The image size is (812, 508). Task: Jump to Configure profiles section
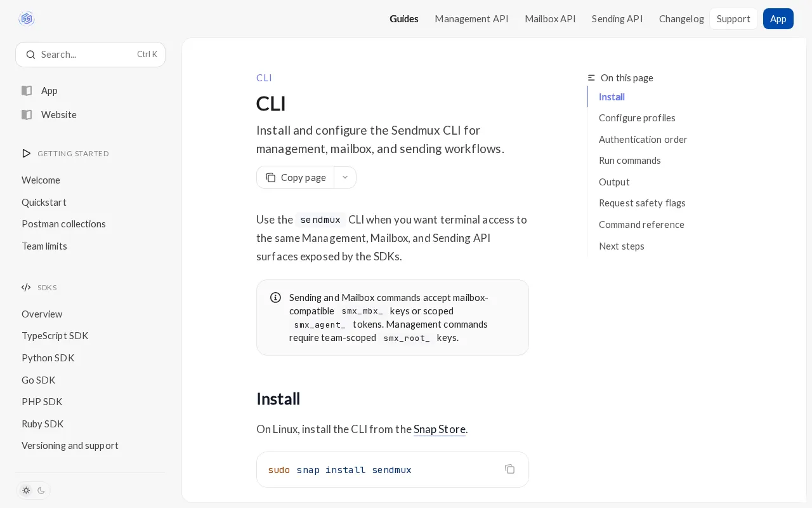click(637, 118)
